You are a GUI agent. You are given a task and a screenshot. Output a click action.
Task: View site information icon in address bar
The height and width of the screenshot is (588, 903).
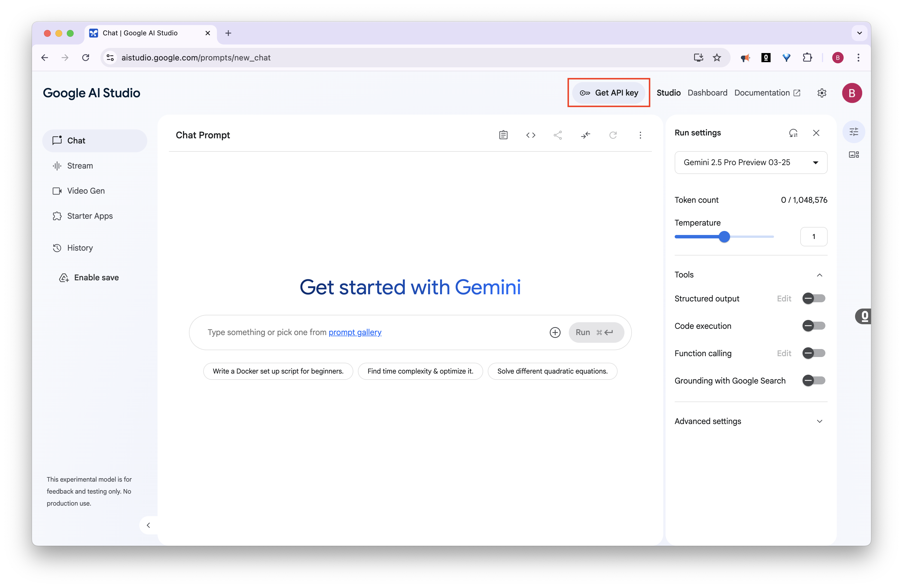(110, 58)
